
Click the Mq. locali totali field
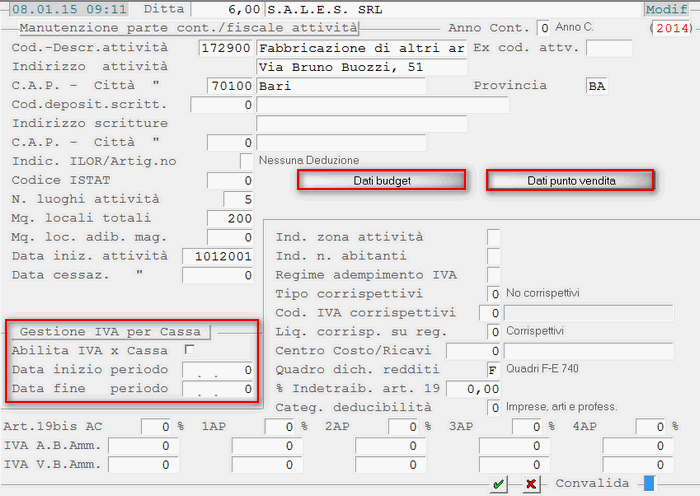point(230,218)
